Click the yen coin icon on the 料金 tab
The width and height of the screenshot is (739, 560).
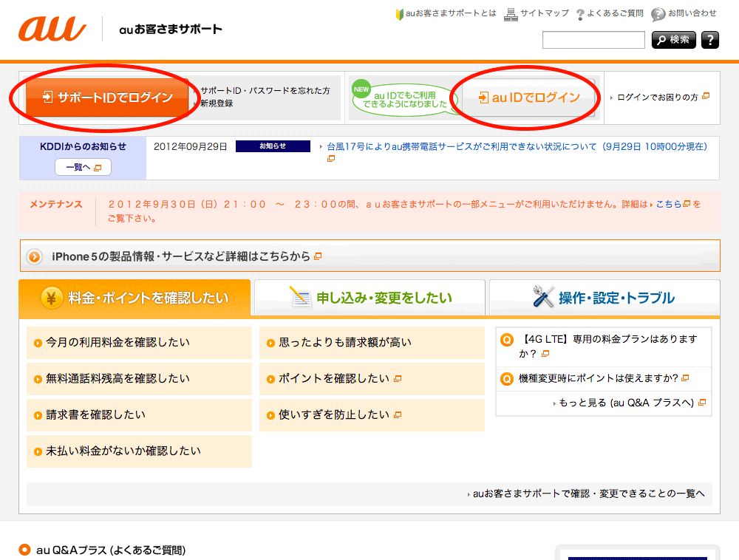tap(52, 298)
